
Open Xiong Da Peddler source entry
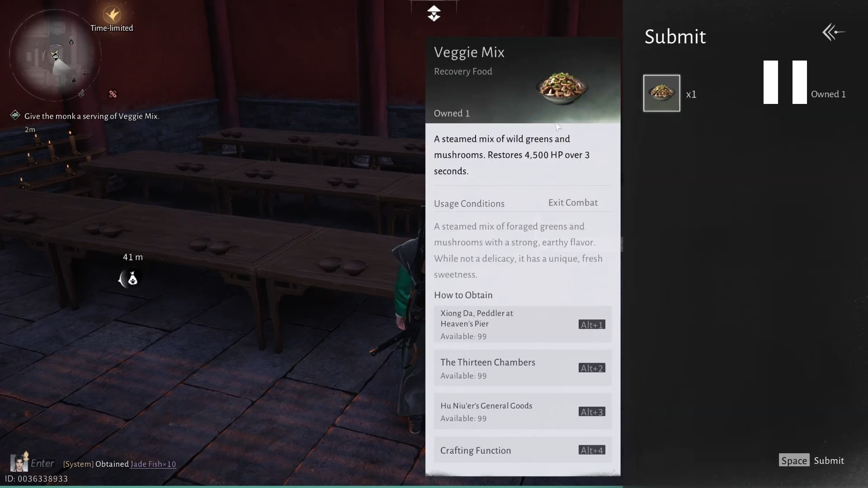tap(523, 324)
